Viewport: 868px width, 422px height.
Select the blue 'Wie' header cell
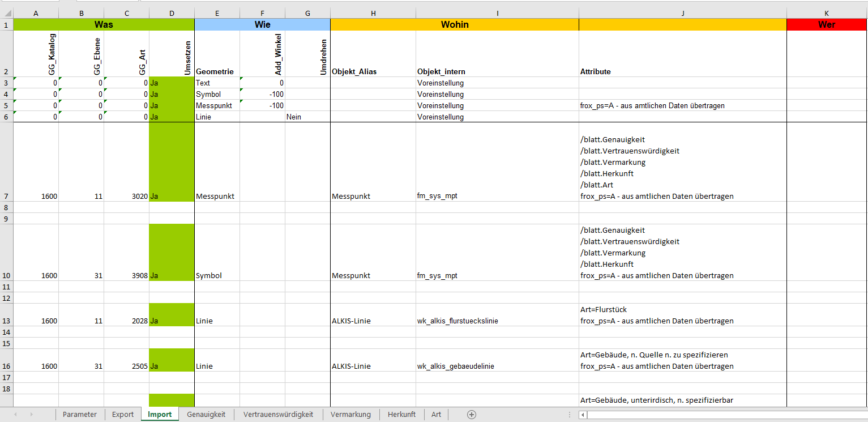coord(262,25)
